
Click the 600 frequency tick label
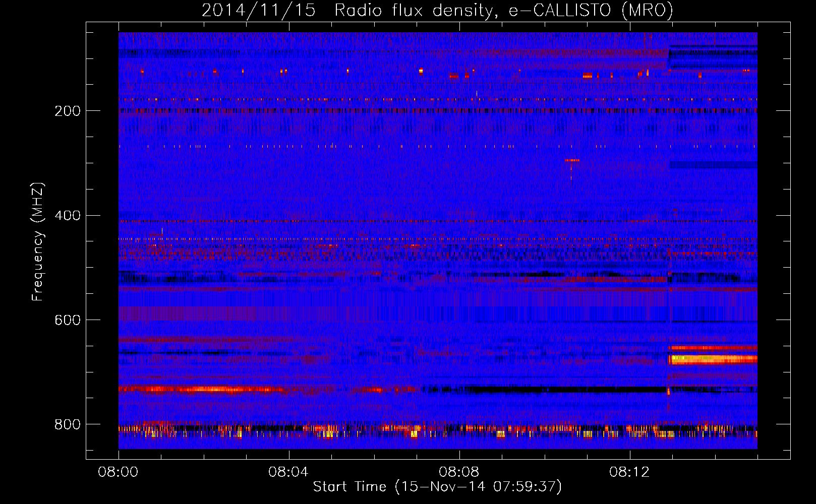coord(68,320)
